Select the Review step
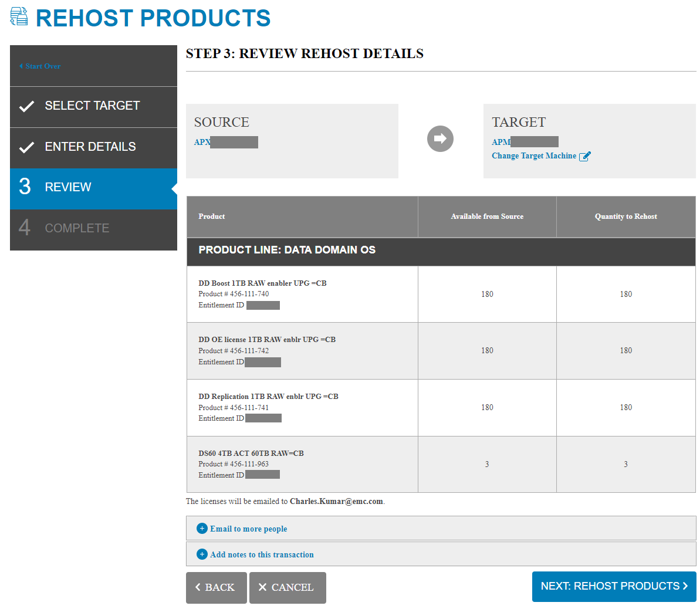The image size is (700, 609). [93, 188]
